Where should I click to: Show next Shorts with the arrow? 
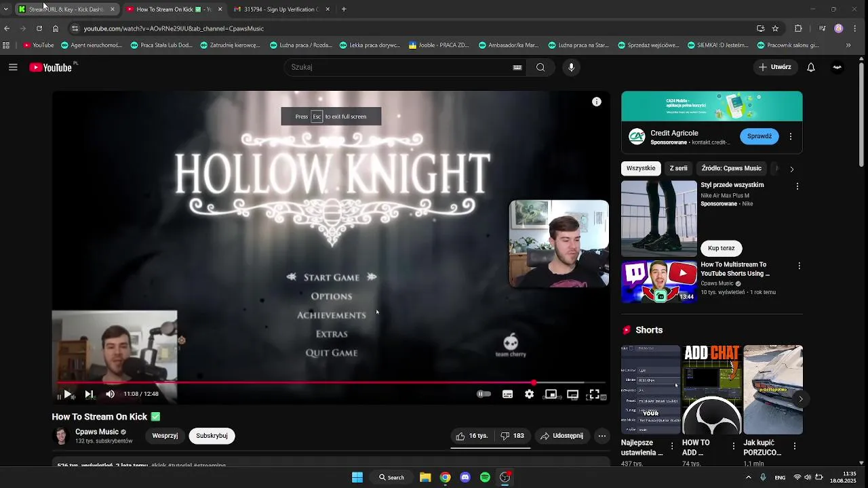(800, 399)
